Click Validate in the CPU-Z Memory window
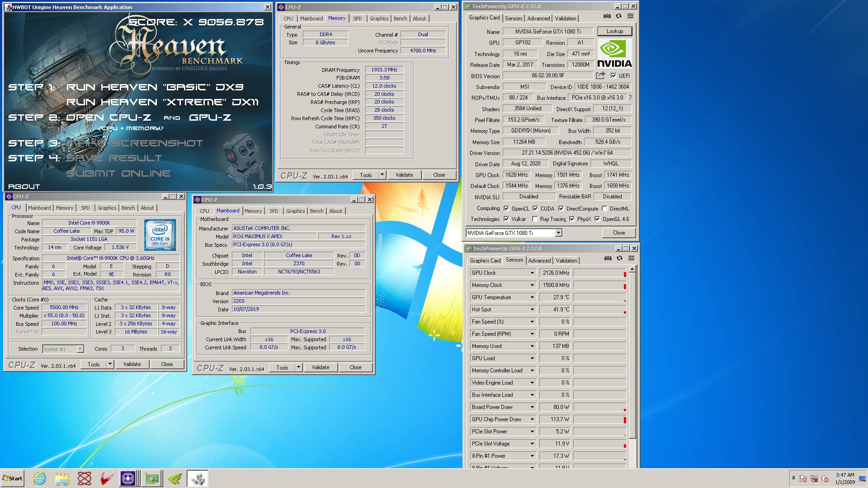 coord(404,175)
